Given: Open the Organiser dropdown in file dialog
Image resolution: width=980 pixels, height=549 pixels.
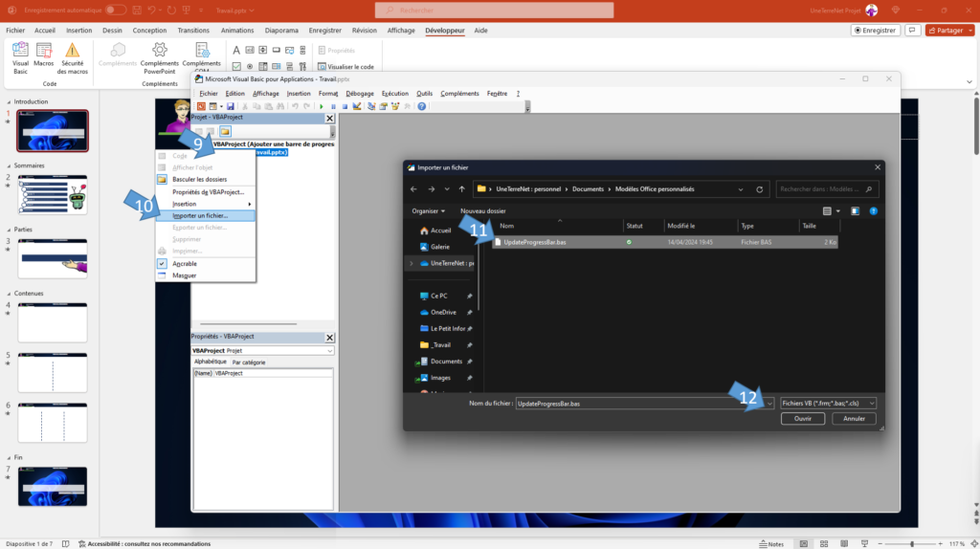Looking at the screenshot, I should (428, 211).
